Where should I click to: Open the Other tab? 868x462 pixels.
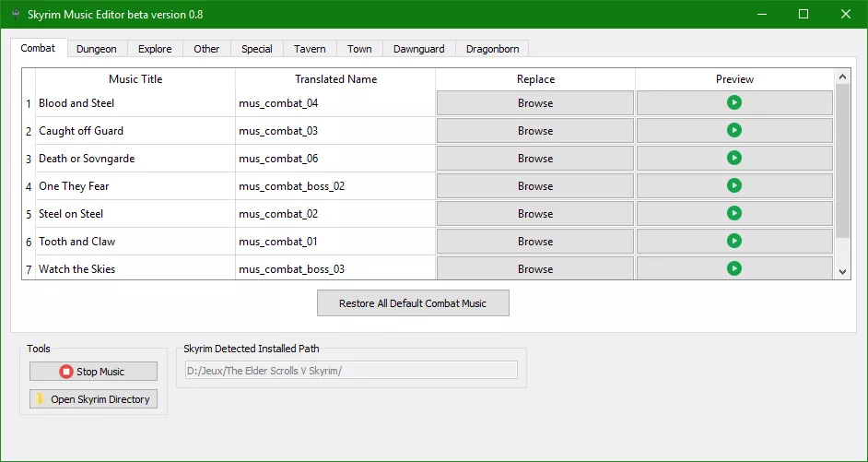tap(206, 49)
